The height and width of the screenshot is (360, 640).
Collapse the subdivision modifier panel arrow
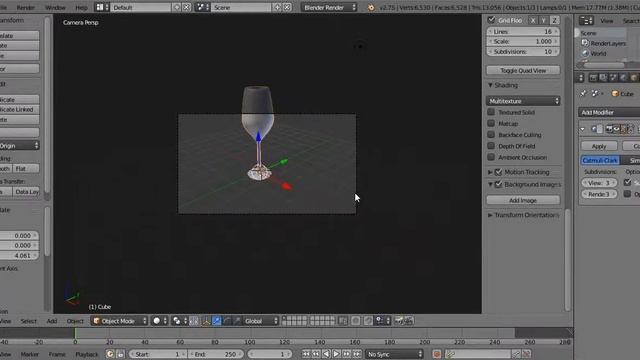pos(582,129)
